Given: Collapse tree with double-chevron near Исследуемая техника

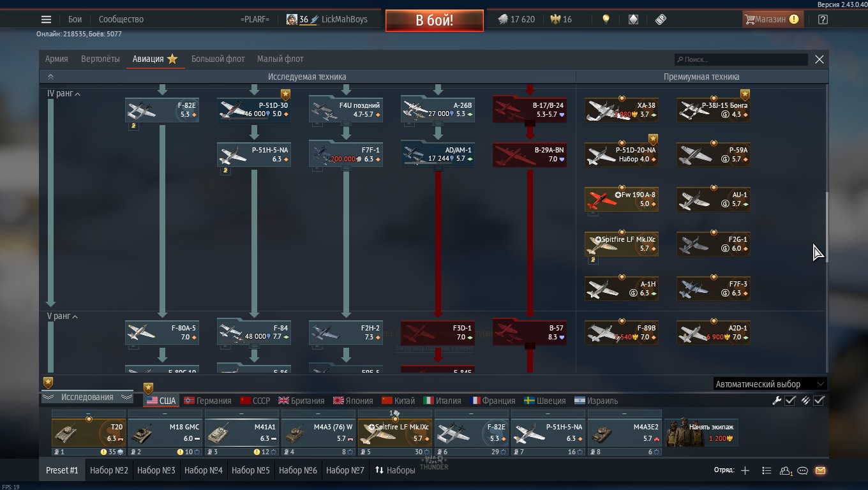Looking at the screenshot, I should (x=50, y=77).
